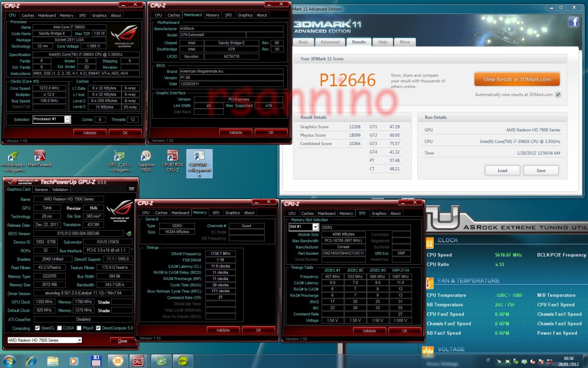This screenshot has width=588, height=368.
Task: Open Windows Media Player taskbar icon
Action: (x=74, y=361)
